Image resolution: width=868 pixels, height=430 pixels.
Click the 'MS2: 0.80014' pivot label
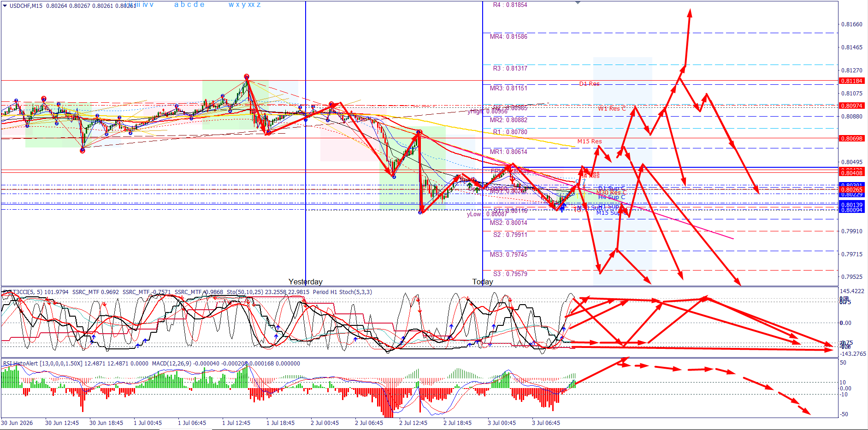(508, 223)
